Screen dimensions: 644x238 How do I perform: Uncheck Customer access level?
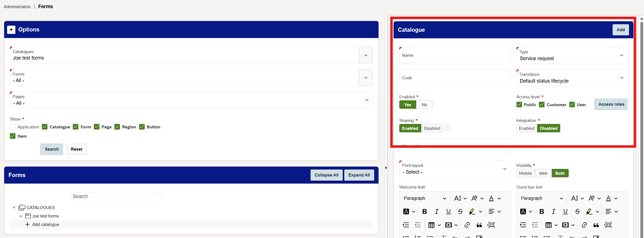pos(542,105)
